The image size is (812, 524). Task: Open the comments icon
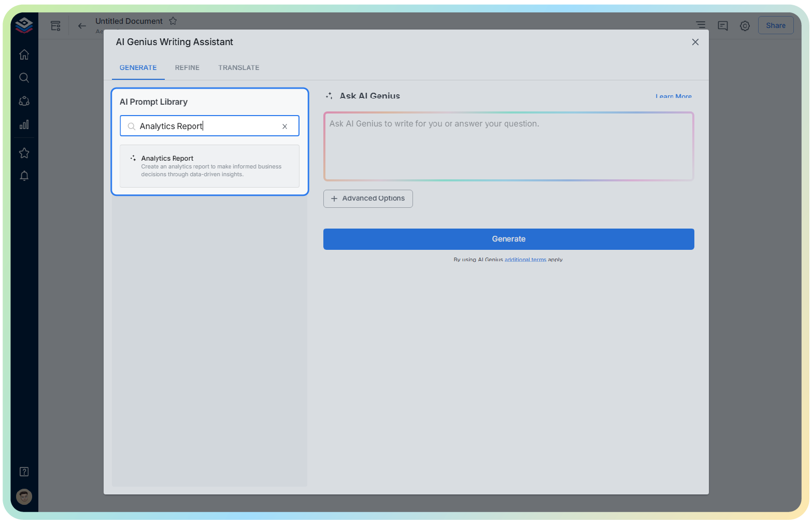[x=723, y=25]
